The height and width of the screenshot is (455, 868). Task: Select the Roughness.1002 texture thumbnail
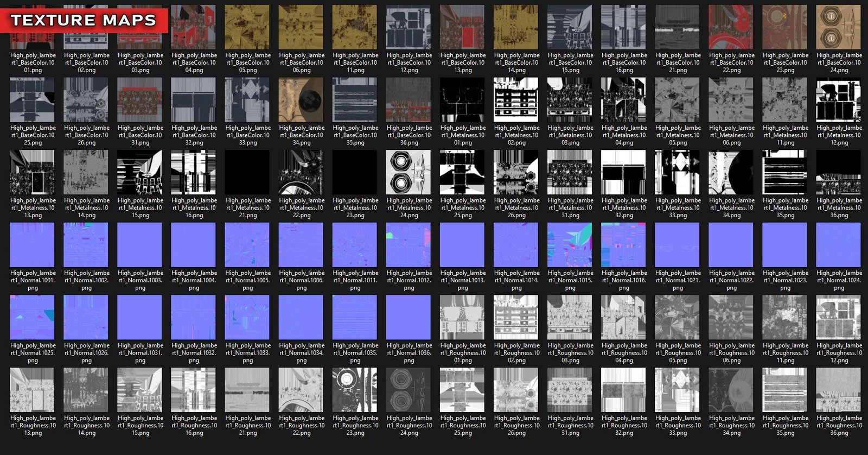(516, 318)
